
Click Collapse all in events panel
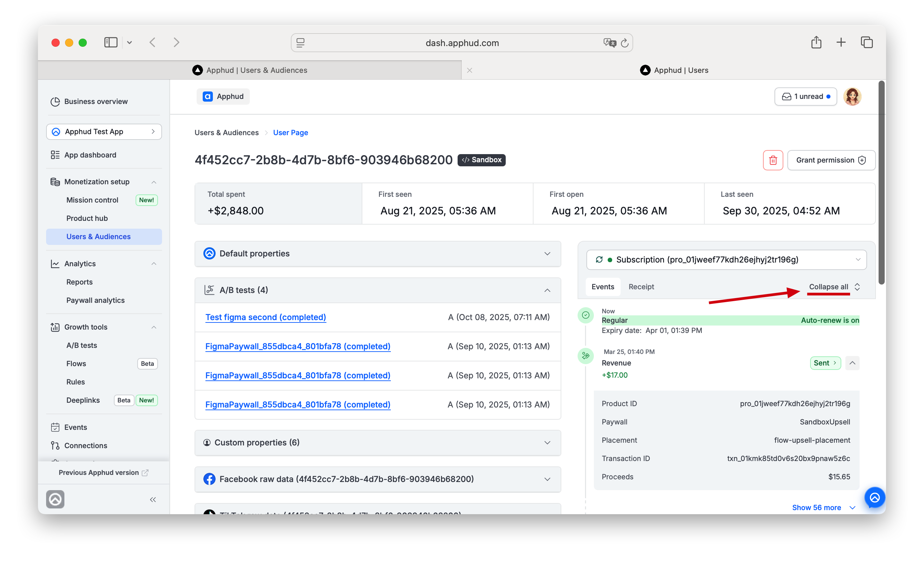point(834,287)
